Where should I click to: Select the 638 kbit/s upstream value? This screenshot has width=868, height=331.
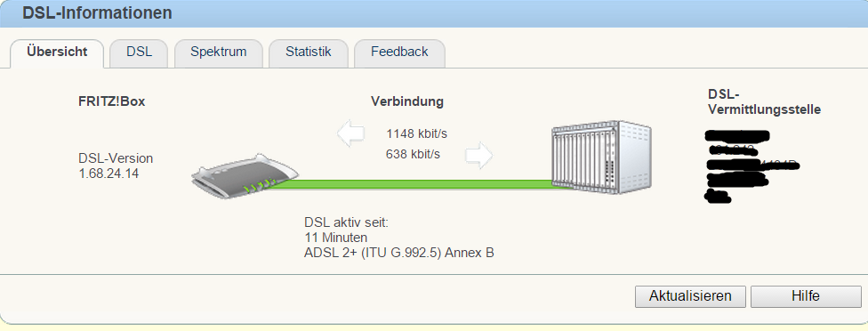[413, 155]
